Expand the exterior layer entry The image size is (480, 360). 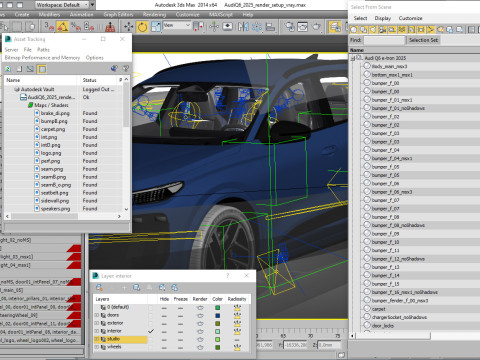click(x=97, y=323)
